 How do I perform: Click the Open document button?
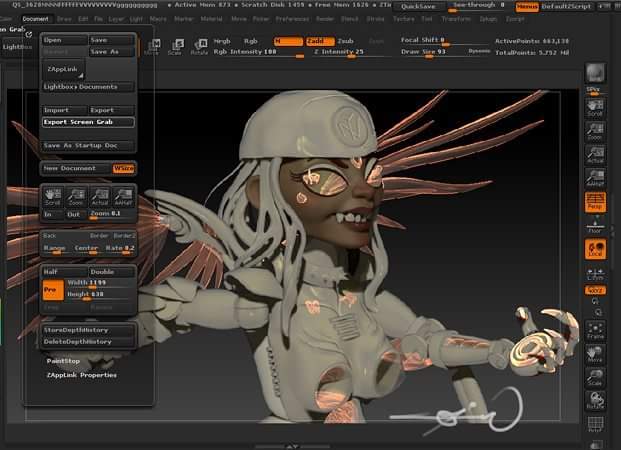(x=65, y=40)
